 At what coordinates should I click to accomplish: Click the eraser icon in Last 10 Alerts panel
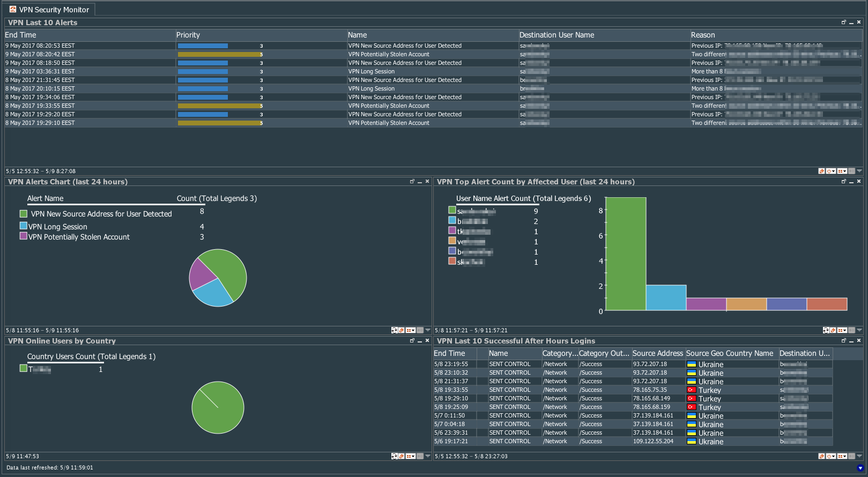point(821,171)
